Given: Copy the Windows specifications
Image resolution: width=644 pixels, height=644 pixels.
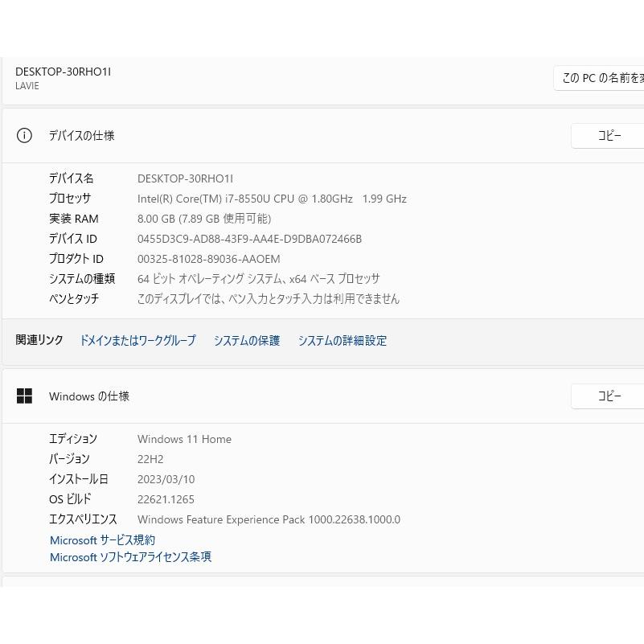Looking at the screenshot, I should click(608, 396).
